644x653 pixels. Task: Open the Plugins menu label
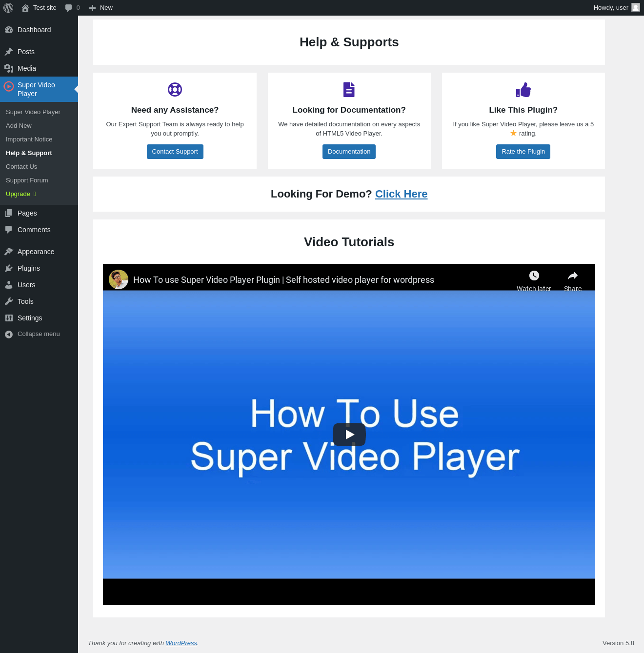29,268
